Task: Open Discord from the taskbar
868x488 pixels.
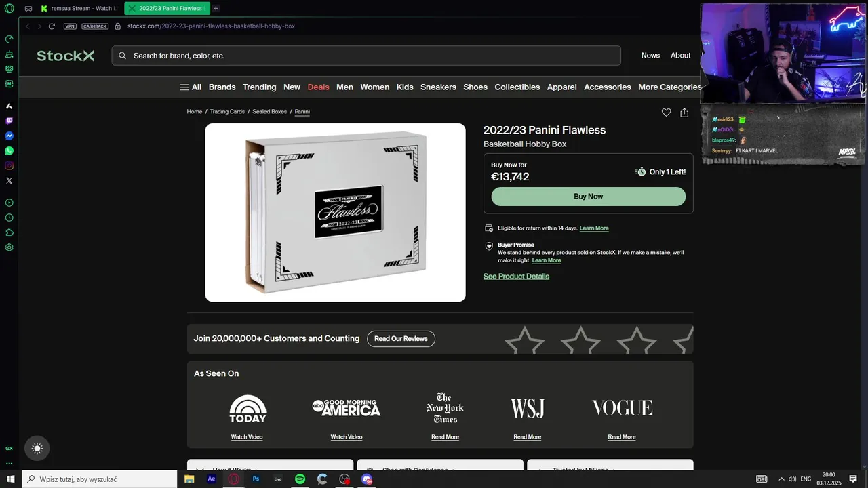Action: 367,479
